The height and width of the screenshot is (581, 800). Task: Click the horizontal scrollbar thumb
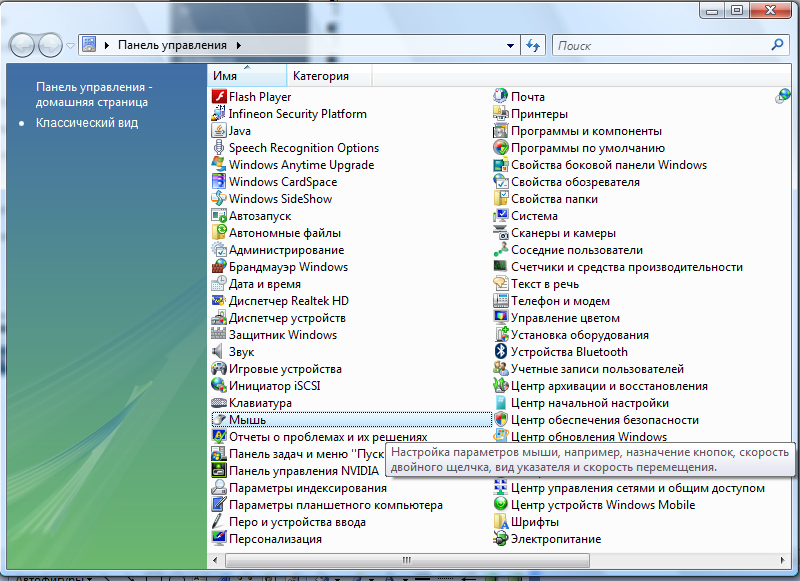click(x=407, y=560)
